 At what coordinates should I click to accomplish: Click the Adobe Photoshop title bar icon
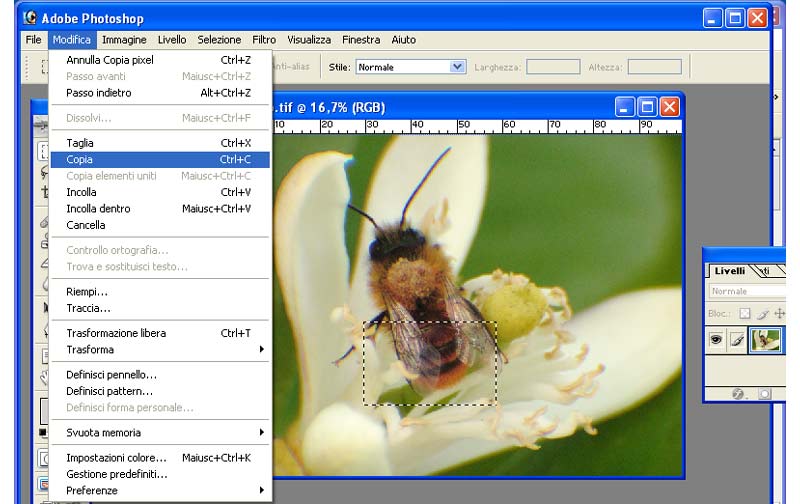pyautogui.click(x=30, y=17)
